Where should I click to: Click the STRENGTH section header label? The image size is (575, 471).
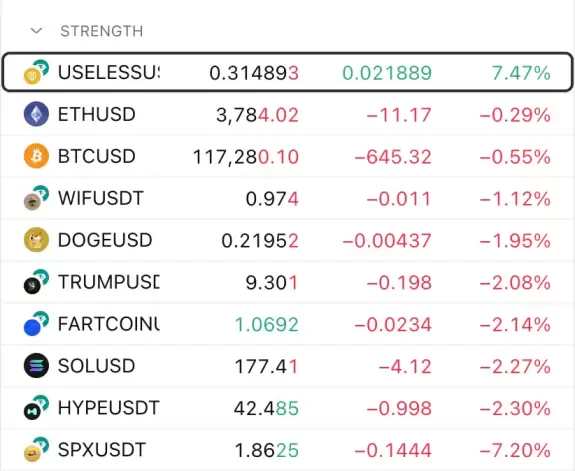[x=102, y=31]
